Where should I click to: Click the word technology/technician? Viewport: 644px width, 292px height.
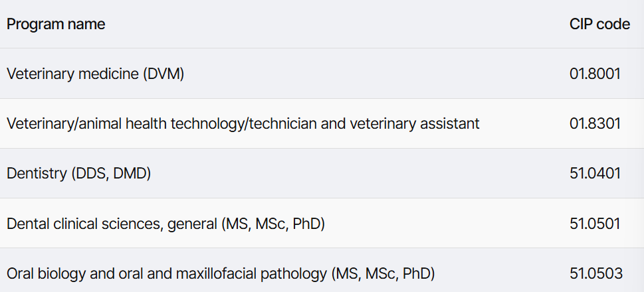[x=244, y=124]
